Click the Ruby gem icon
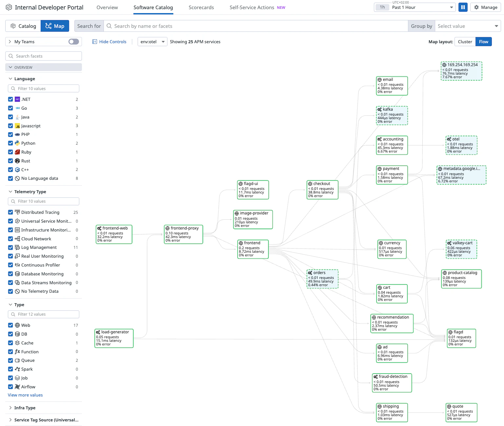This screenshot has height=426, width=504. click(x=18, y=152)
